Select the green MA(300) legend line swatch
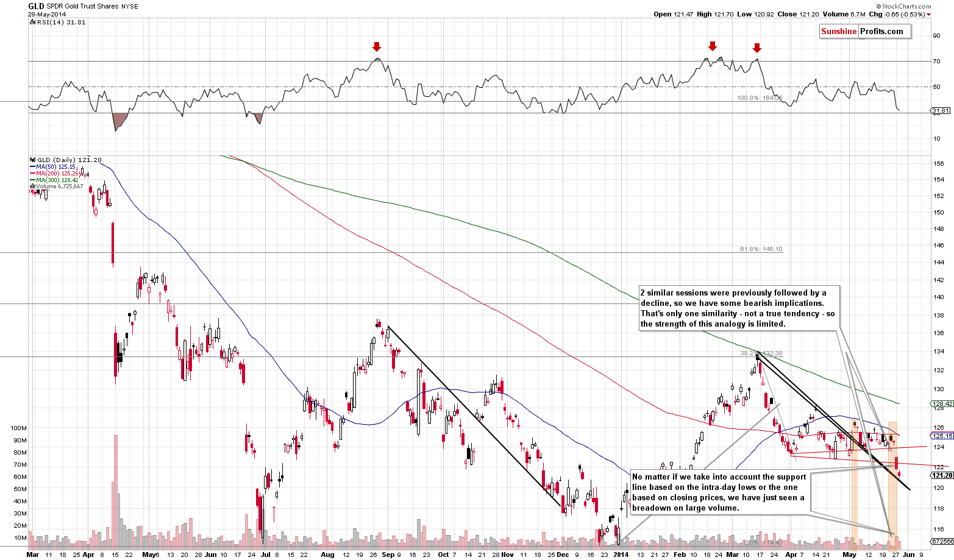The image size is (954, 560). point(32,180)
